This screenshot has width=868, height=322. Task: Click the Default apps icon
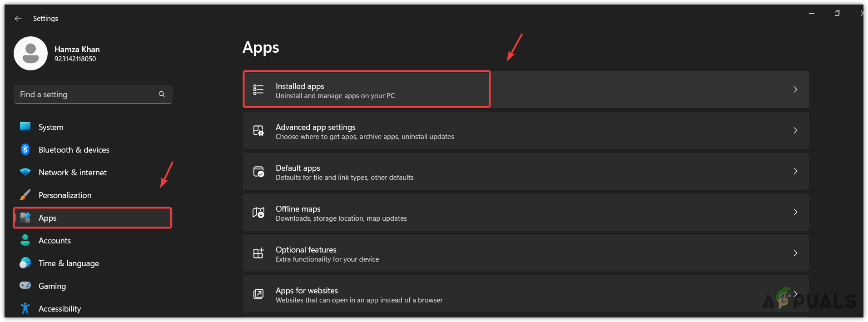click(258, 172)
